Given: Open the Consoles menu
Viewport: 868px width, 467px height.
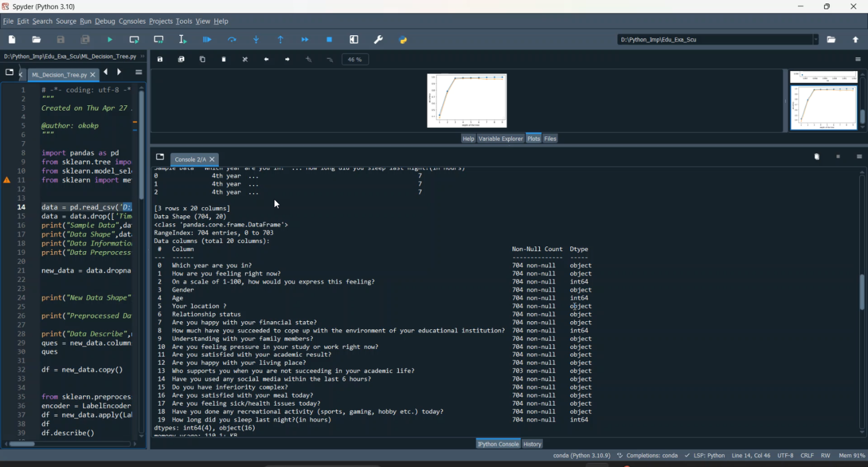Looking at the screenshot, I should pos(132,21).
